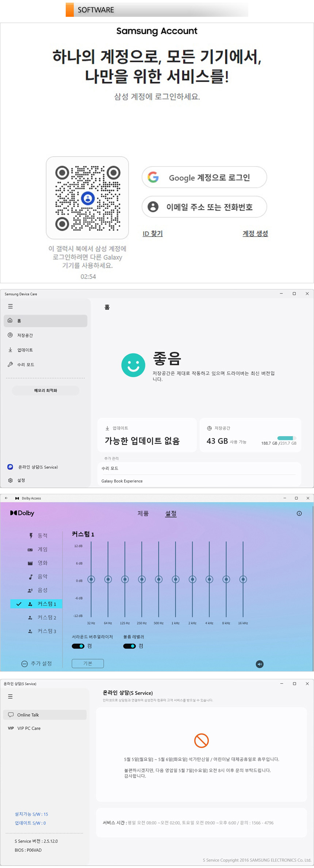This screenshot has height=868, width=314.
Task: Click the Samsung account QR code
Action: tap(88, 198)
